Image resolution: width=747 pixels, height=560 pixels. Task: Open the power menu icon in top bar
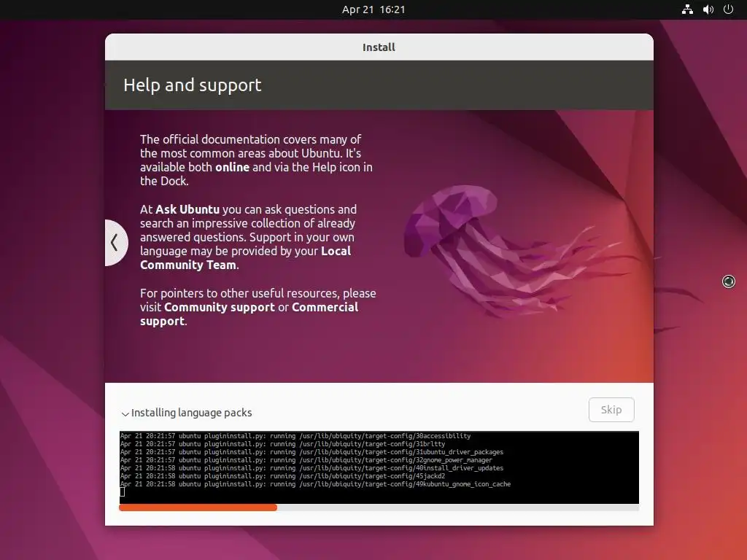(729, 9)
